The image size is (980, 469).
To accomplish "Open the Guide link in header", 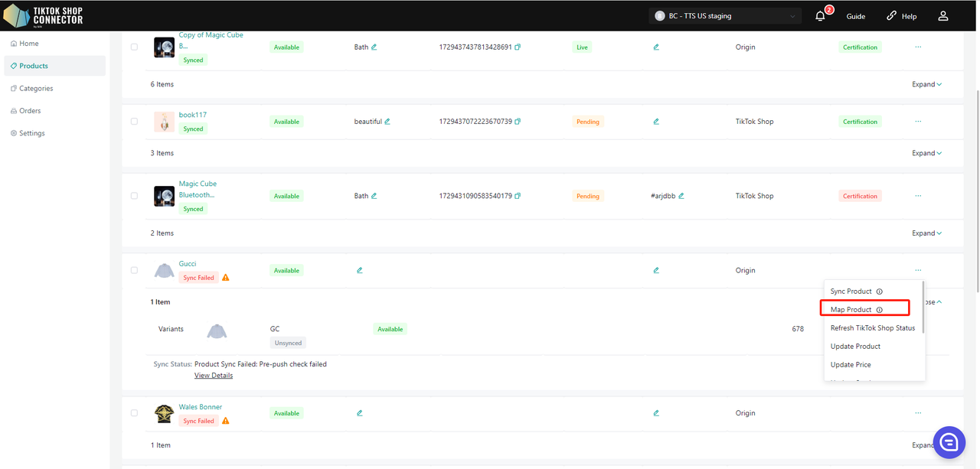I will 856,16.
